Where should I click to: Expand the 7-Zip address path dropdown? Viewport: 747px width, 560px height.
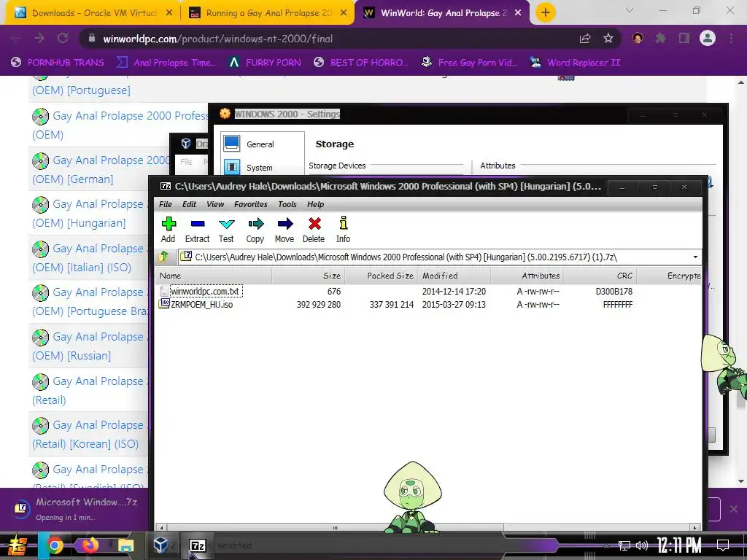pos(695,257)
